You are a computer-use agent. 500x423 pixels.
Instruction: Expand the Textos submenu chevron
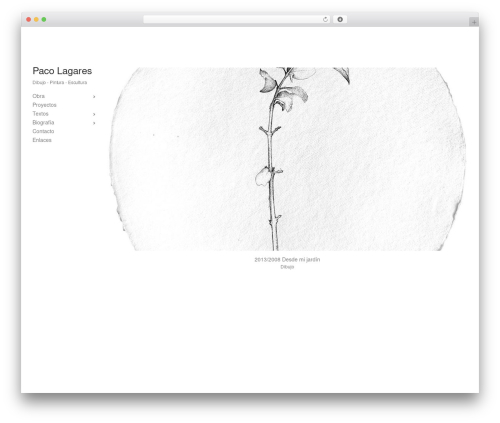click(x=94, y=114)
